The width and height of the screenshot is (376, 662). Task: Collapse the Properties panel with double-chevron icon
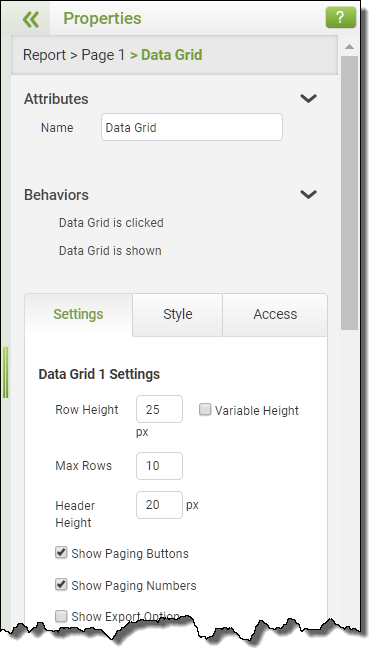31,19
